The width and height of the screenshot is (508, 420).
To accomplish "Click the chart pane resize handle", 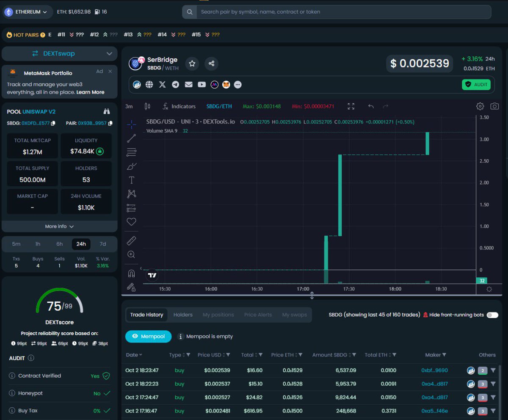I will tap(312, 296).
